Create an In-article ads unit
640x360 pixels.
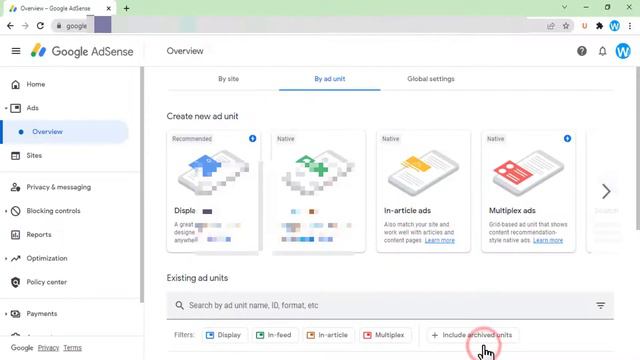point(423,191)
